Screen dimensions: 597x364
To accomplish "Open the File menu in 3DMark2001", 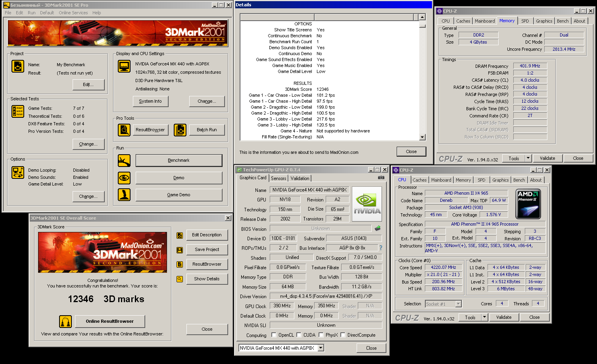I will [x=8, y=13].
